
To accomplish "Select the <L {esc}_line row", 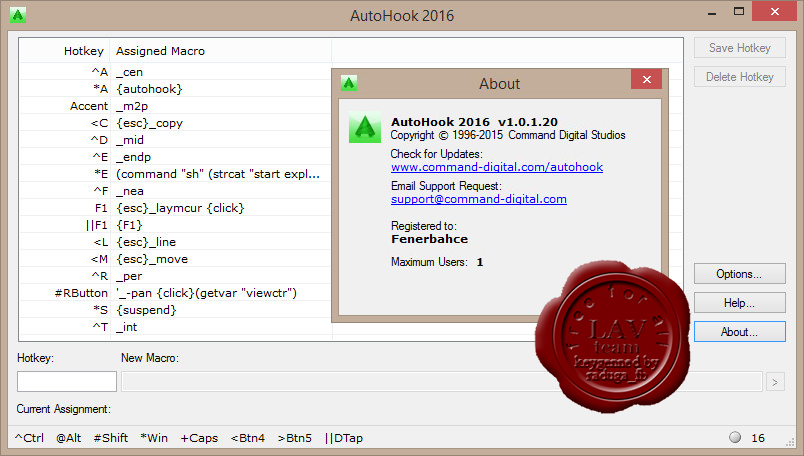I will [176, 242].
